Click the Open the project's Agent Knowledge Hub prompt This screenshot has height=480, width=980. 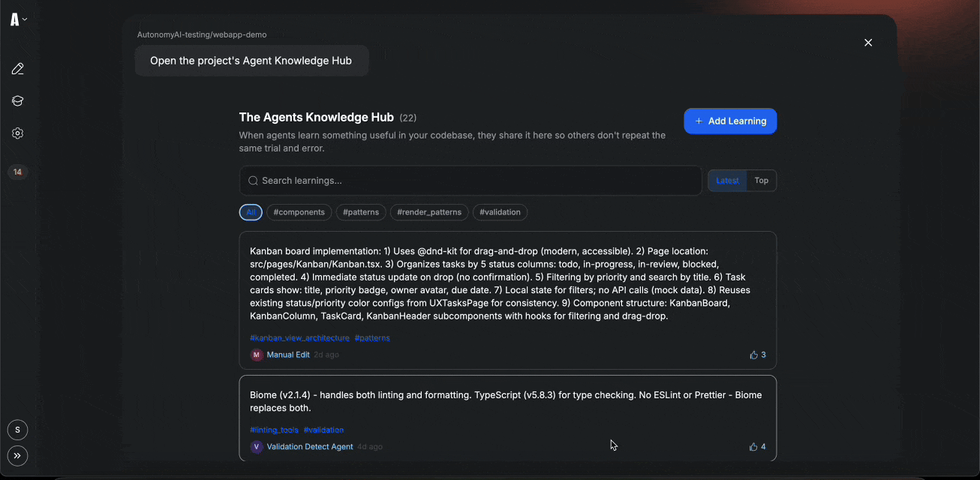pyautogui.click(x=251, y=61)
